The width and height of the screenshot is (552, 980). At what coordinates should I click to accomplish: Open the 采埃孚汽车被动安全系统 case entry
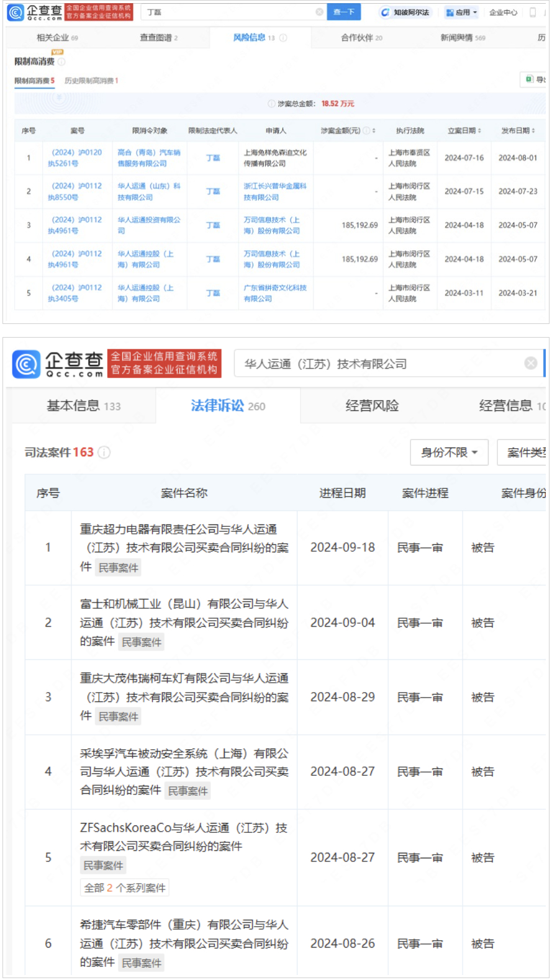[x=184, y=771]
